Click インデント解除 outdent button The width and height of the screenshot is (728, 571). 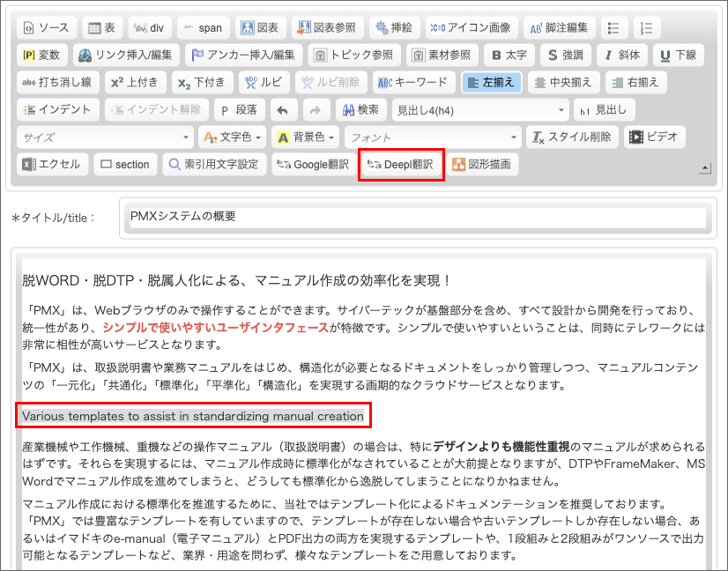point(157,110)
